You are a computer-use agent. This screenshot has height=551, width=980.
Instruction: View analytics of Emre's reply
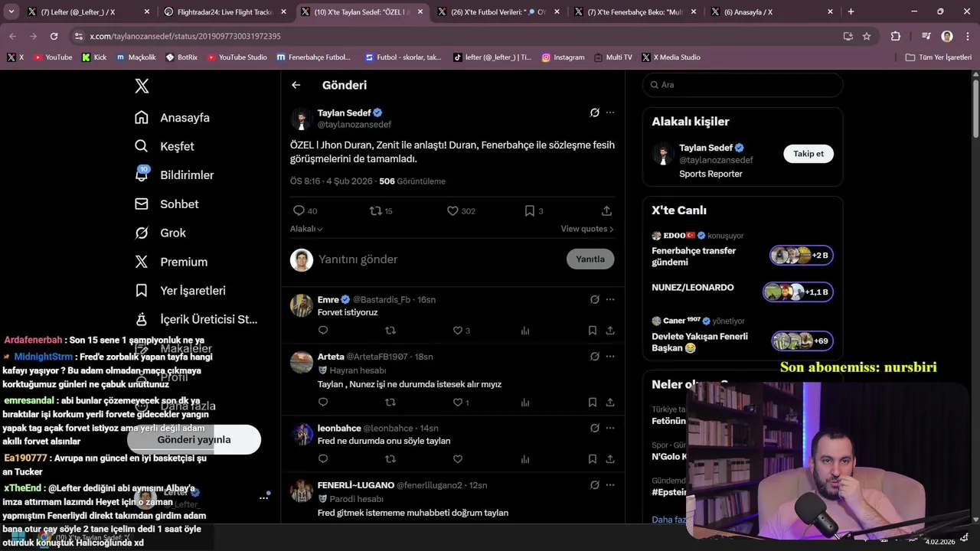(x=525, y=331)
